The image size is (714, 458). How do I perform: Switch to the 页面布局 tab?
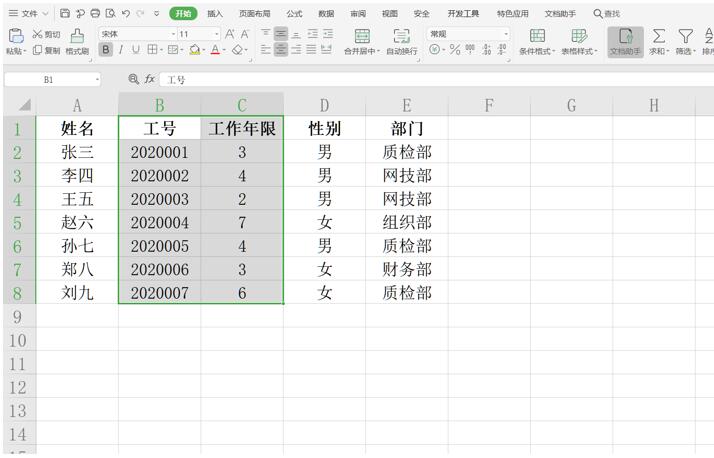[255, 14]
